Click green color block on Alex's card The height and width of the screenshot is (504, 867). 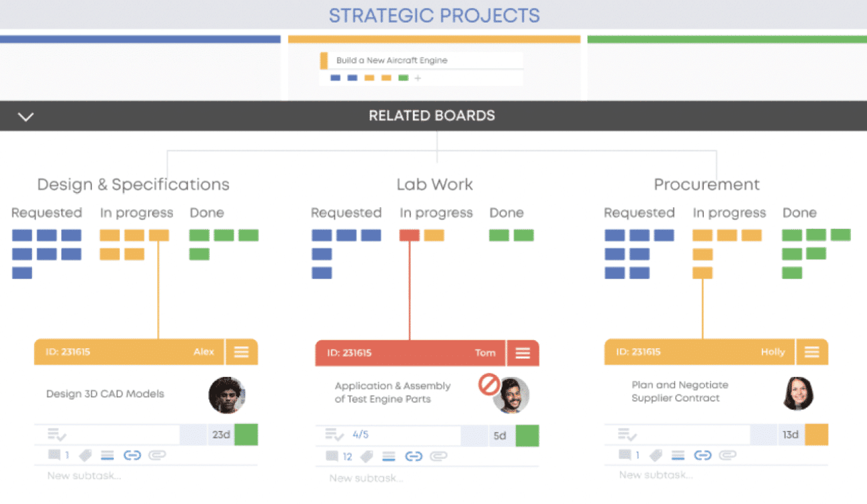(x=246, y=435)
